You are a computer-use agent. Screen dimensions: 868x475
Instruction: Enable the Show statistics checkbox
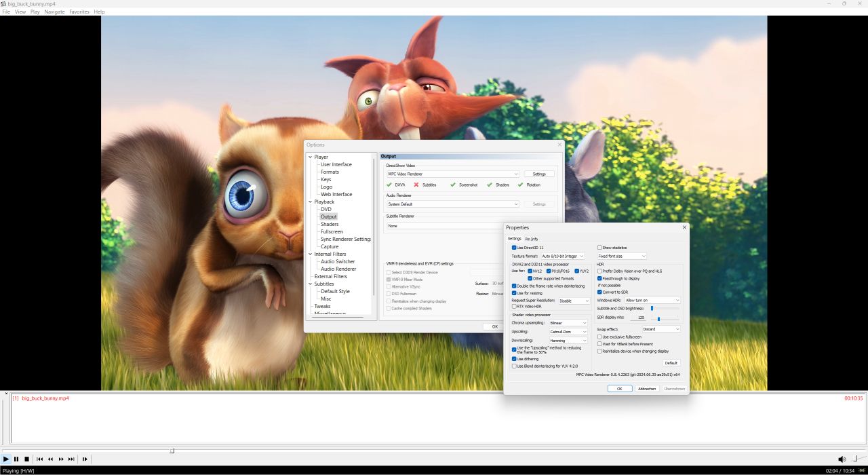pyautogui.click(x=599, y=248)
